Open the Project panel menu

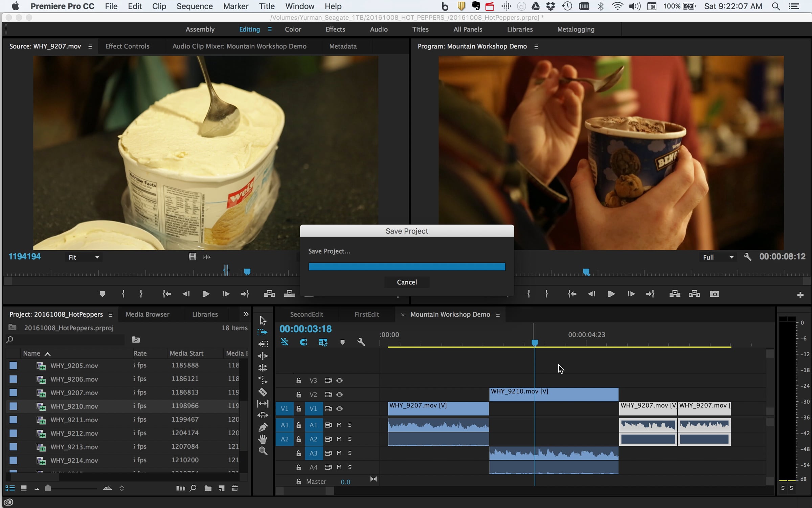[110, 314]
